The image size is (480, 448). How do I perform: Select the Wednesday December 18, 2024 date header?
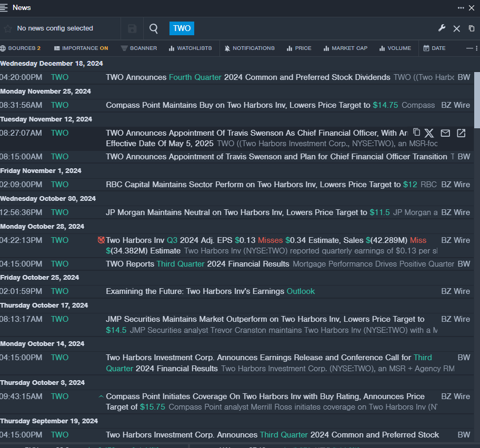[52, 64]
